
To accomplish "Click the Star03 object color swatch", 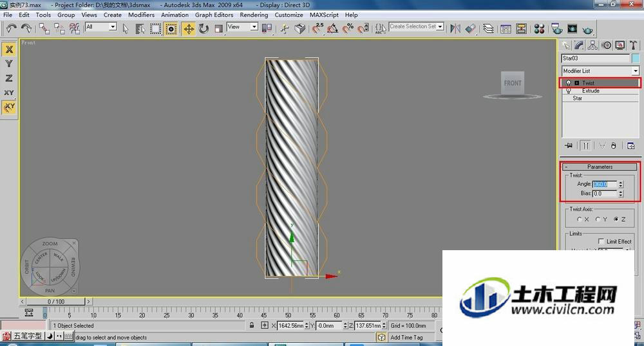I will (x=636, y=59).
